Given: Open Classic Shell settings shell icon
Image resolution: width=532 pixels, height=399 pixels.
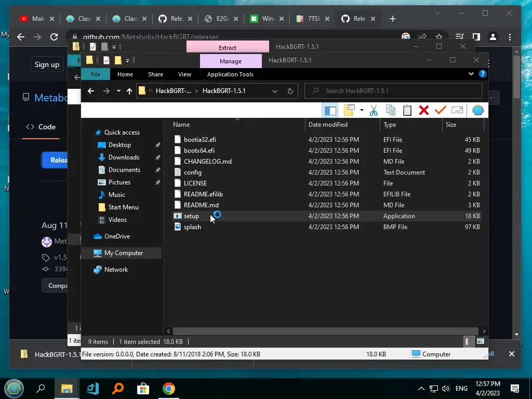Looking at the screenshot, I should click(478, 110).
